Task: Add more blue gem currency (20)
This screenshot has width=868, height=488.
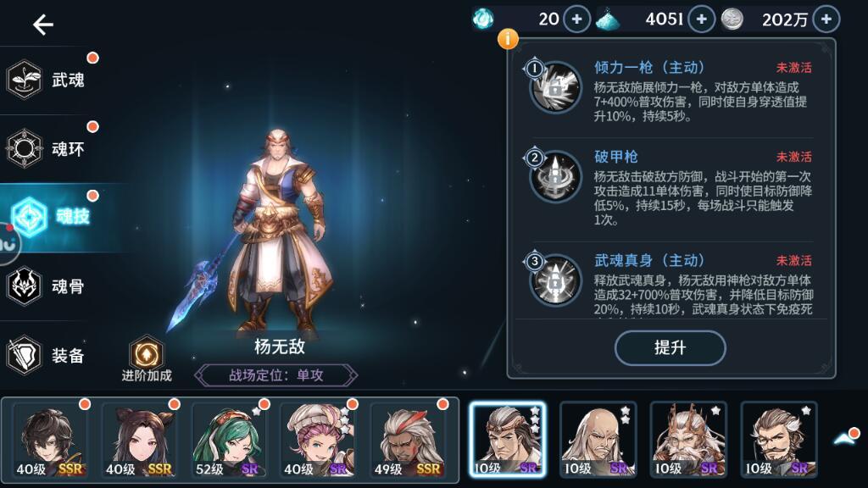Action: 576,19
